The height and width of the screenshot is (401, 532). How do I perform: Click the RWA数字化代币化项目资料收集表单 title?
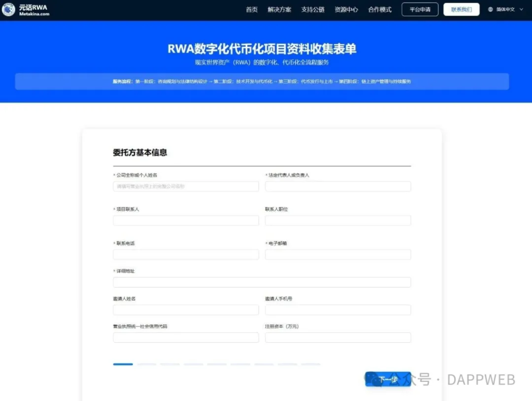click(262, 49)
